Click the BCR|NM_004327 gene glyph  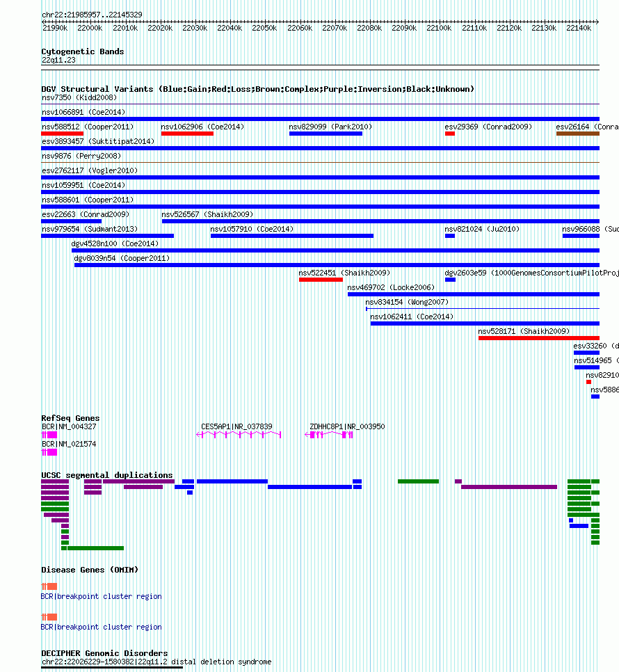pyautogui.click(x=49, y=435)
